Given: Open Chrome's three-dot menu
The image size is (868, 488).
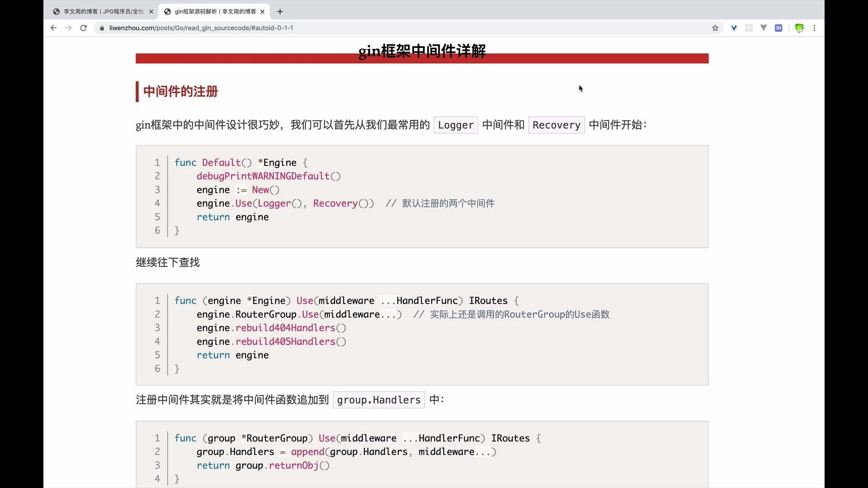Looking at the screenshot, I should pyautogui.click(x=815, y=28).
